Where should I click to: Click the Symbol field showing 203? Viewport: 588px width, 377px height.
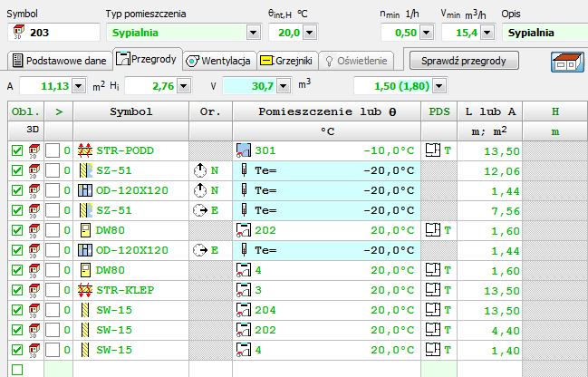(x=53, y=33)
